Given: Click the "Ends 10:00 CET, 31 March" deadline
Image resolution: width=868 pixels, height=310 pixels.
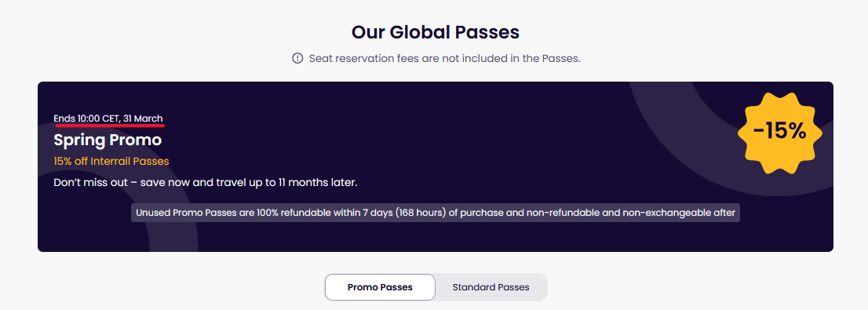Looking at the screenshot, I should (108, 119).
